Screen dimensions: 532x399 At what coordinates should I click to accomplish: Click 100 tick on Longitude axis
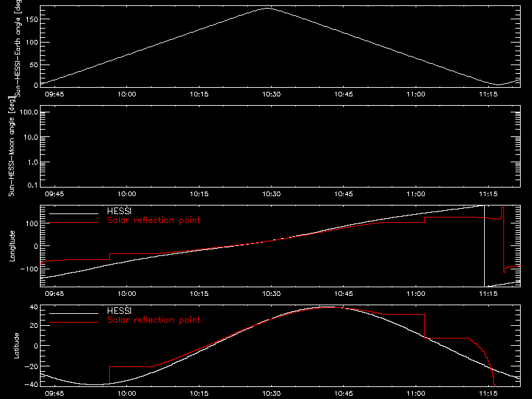[32, 223]
